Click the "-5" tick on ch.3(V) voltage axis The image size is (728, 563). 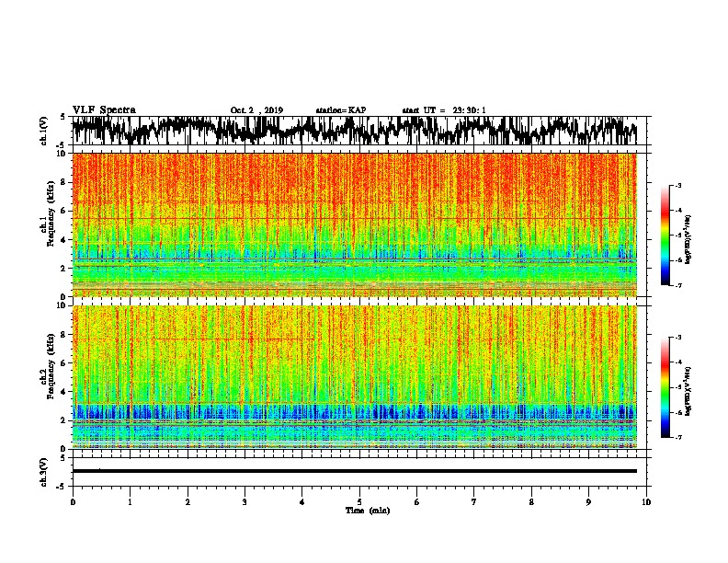coord(63,487)
